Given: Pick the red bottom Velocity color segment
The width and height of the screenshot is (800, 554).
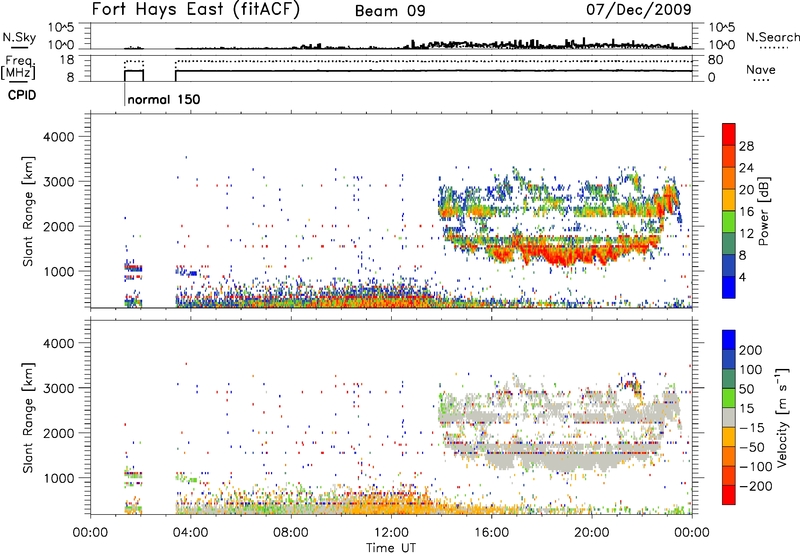Looking at the screenshot, I should coord(729,495).
